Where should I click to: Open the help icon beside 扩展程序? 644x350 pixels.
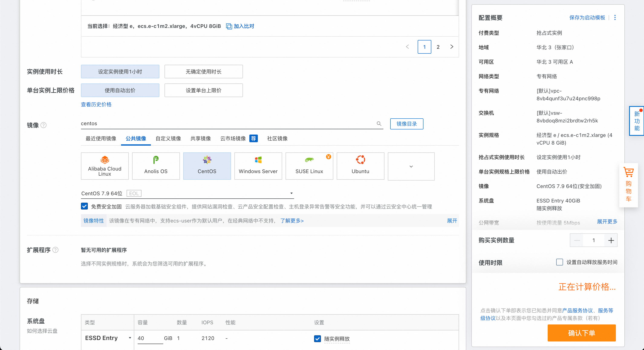55,250
